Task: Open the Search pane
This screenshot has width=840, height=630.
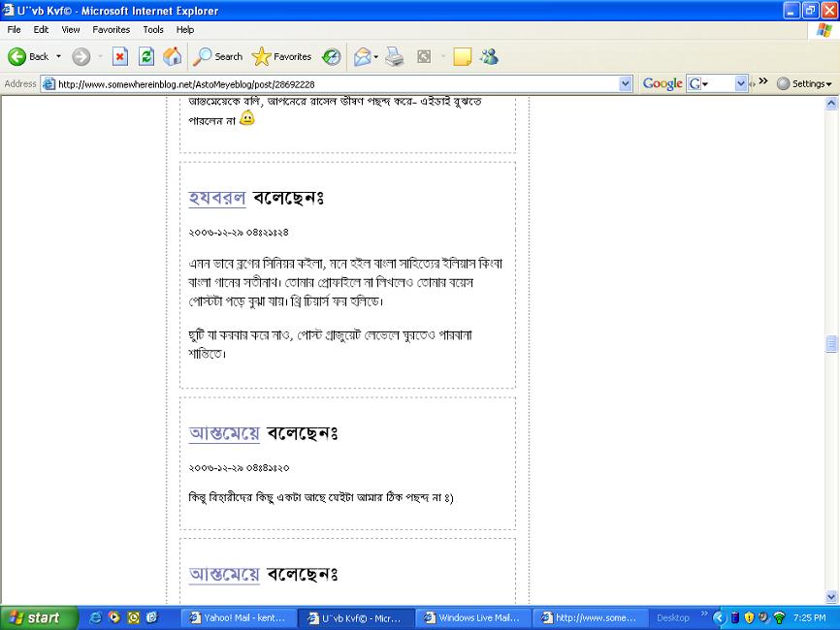Action: (218, 56)
